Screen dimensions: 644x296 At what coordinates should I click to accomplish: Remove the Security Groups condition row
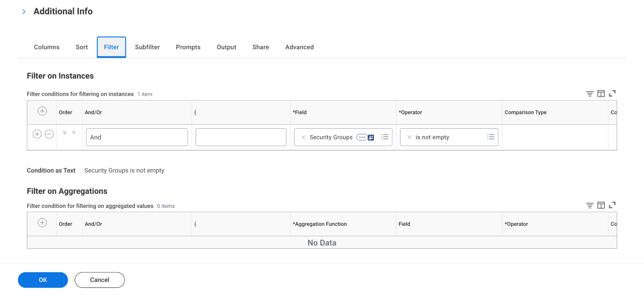coord(49,134)
